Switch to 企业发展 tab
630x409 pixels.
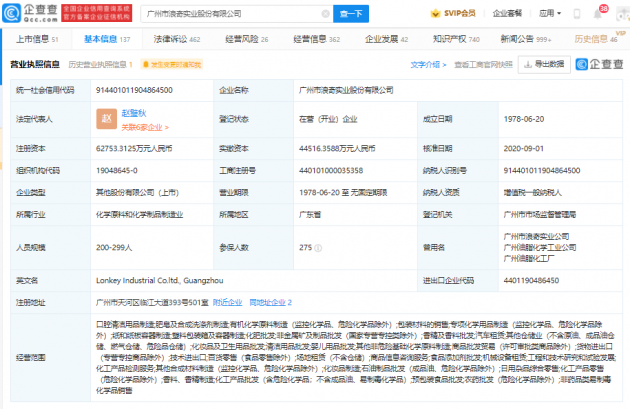386,39
